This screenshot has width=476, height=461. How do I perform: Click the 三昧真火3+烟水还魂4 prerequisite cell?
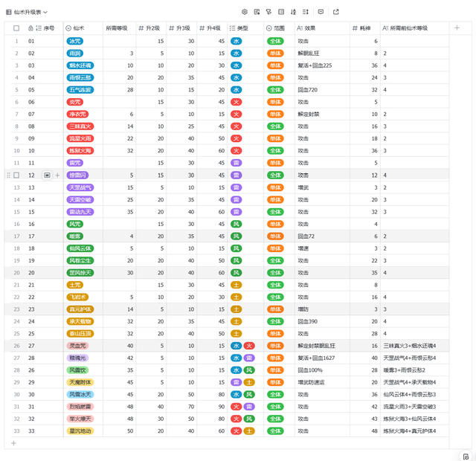[x=415, y=346]
